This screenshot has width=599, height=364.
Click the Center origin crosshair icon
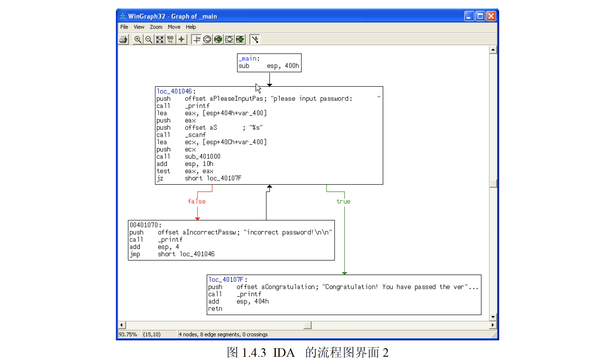click(x=181, y=39)
